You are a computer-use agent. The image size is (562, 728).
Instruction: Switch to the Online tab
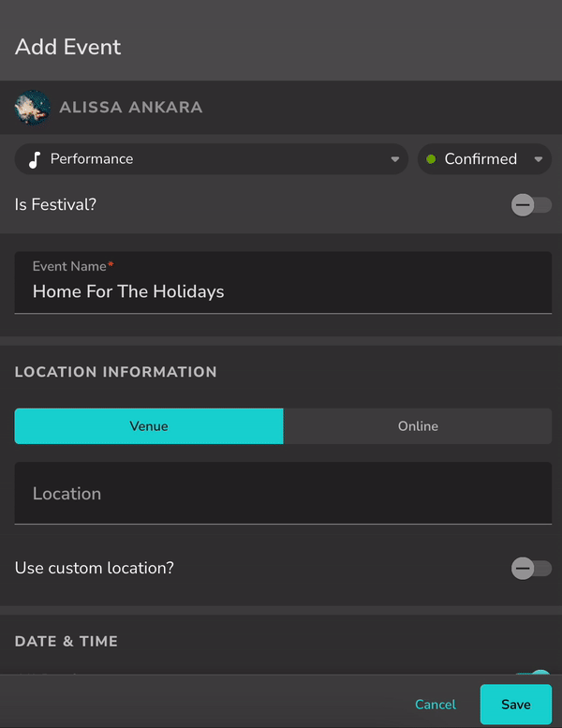click(x=418, y=426)
